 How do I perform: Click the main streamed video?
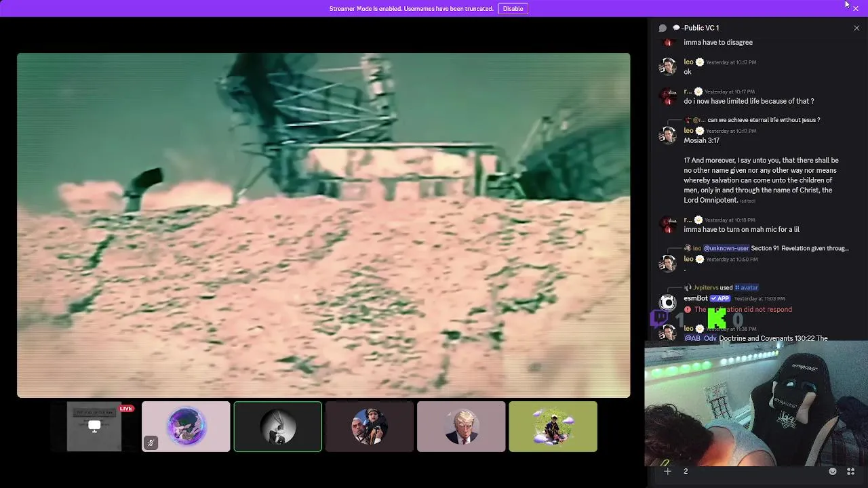(323, 225)
